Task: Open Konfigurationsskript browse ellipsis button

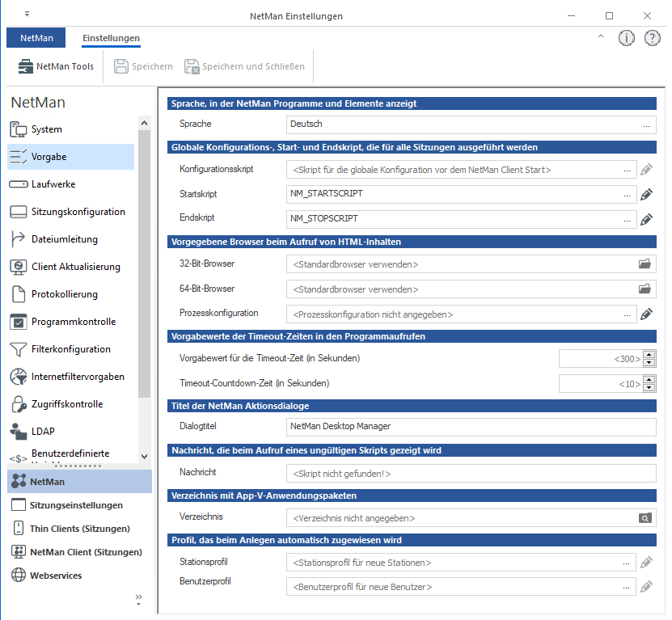Action: tap(627, 171)
